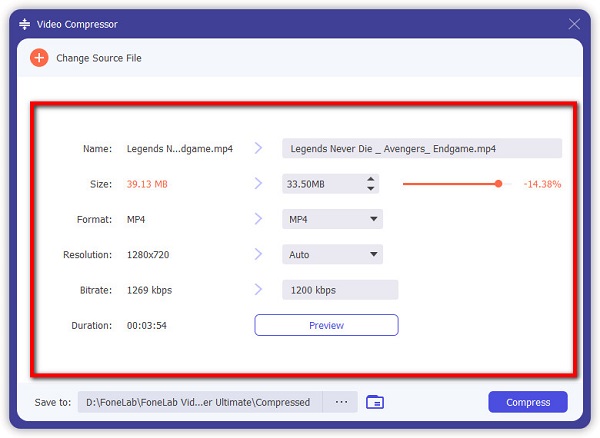Click the -14.38% compression percentage
The image size is (600, 438).
tap(542, 184)
